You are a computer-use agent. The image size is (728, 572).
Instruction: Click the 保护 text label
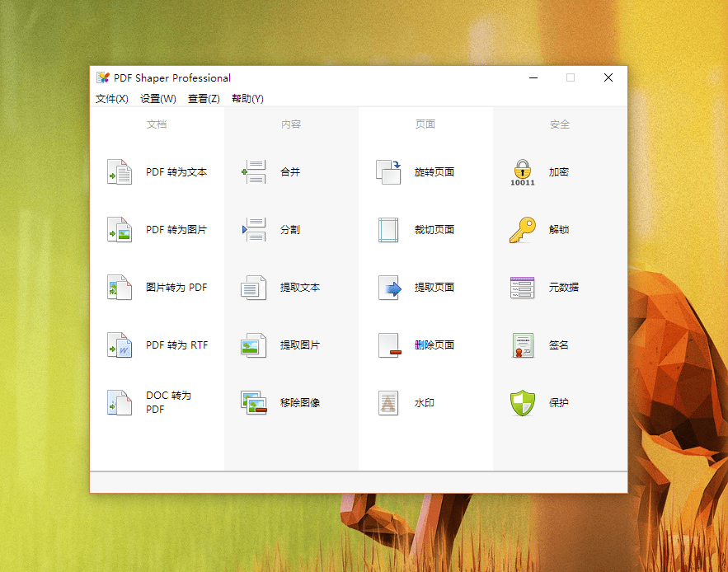558,402
